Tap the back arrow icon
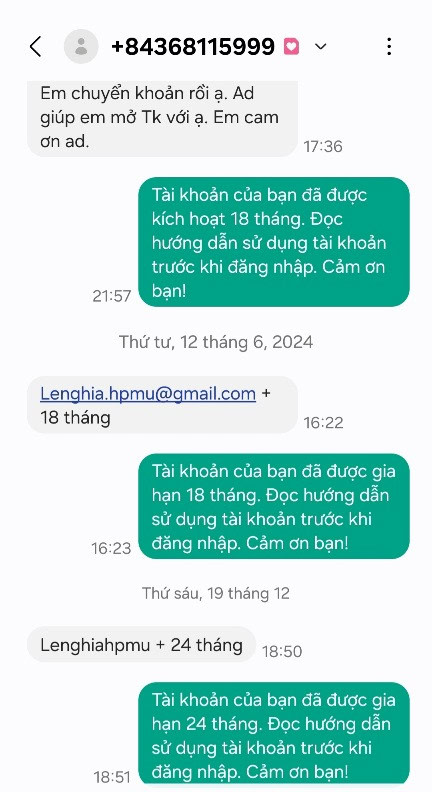The width and height of the screenshot is (432, 792). 35,46
